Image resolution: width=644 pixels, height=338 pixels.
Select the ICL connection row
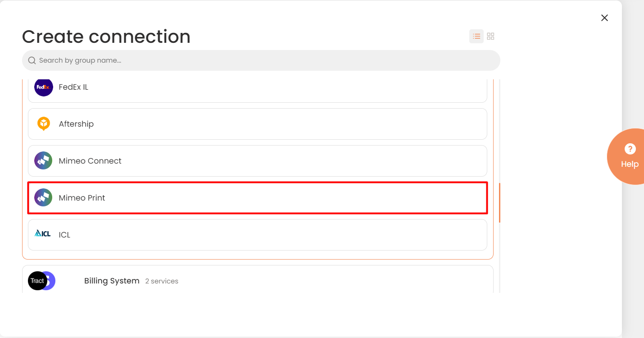coord(258,235)
